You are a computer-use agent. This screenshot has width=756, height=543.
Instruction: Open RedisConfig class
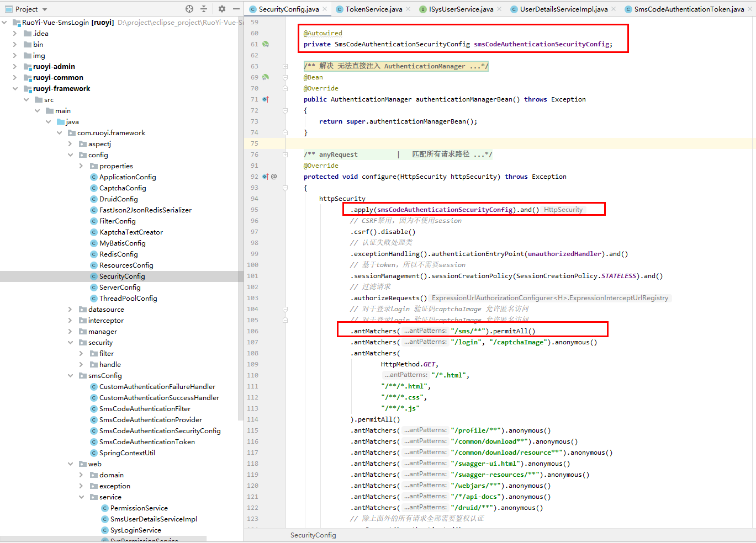tap(119, 254)
